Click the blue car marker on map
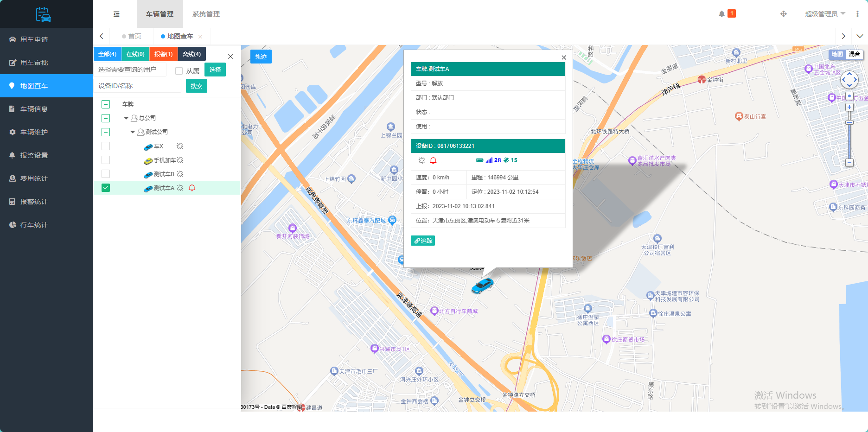868x432 pixels. pyautogui.click(x=482, y=286)
